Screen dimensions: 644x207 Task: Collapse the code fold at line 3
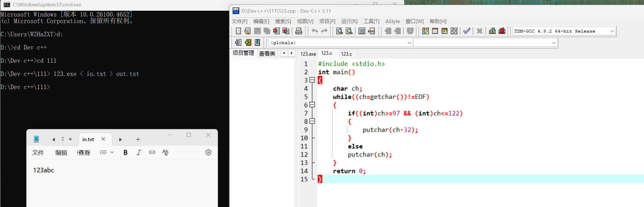312,80
